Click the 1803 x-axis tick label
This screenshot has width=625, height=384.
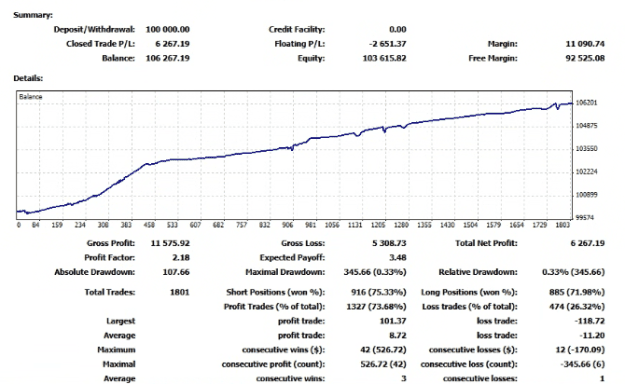(562, 225)
